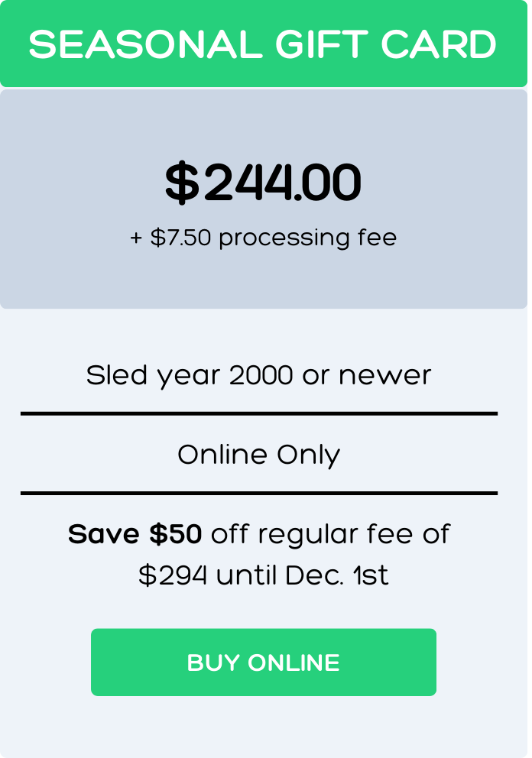532x758 pixels.
Task: Select the '$294 until Dec. 1st' line
Action: (x=264, y=575)
